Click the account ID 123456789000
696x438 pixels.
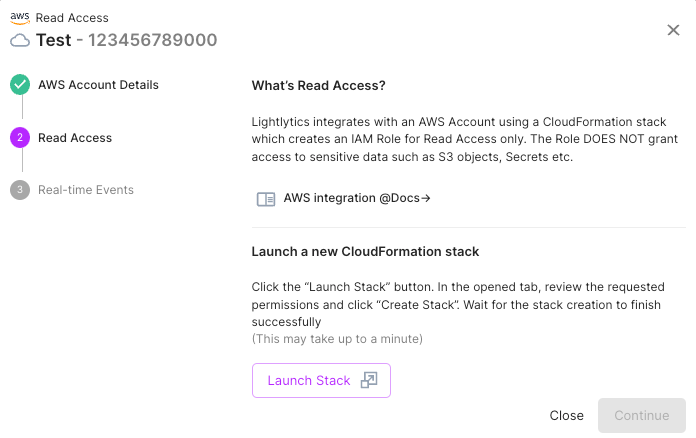pos(153,40)
